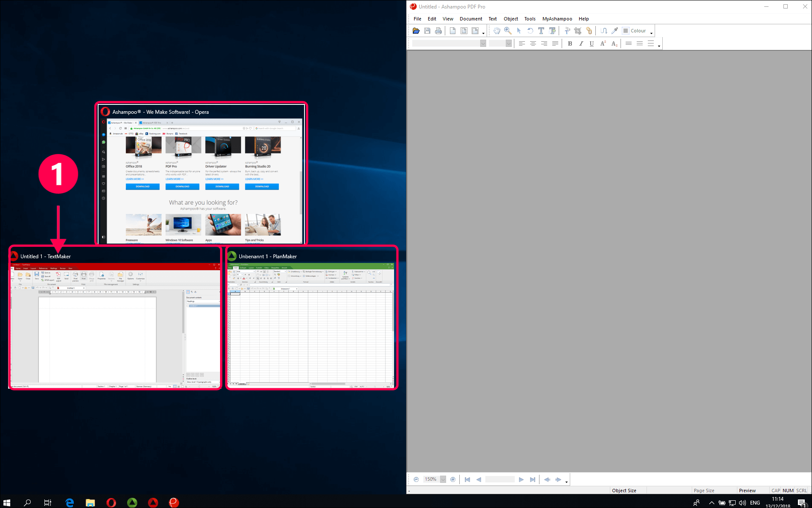Open the Edit menu

tap(432, 19)
